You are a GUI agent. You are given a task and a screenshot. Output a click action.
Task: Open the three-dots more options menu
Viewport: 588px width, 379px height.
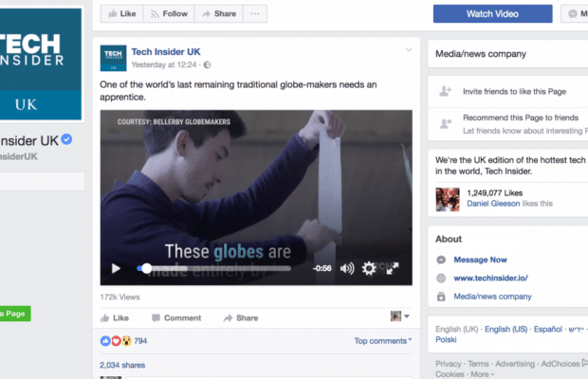click(255, 14)
